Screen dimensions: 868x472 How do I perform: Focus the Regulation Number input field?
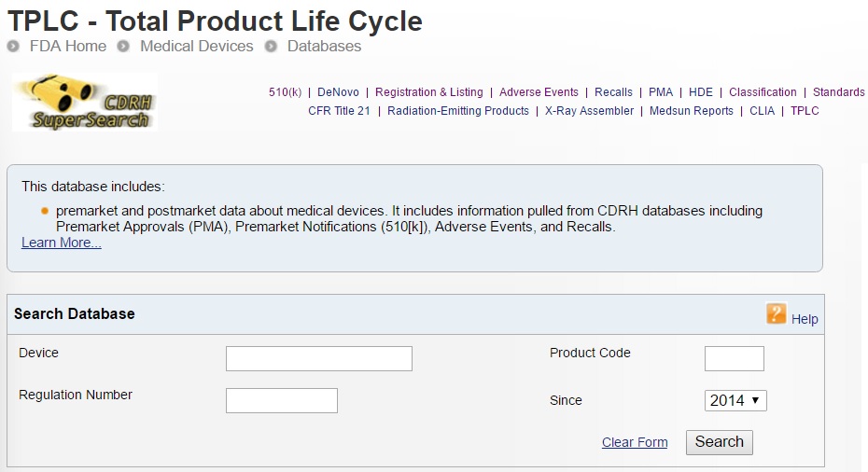(x=282, y=400)
